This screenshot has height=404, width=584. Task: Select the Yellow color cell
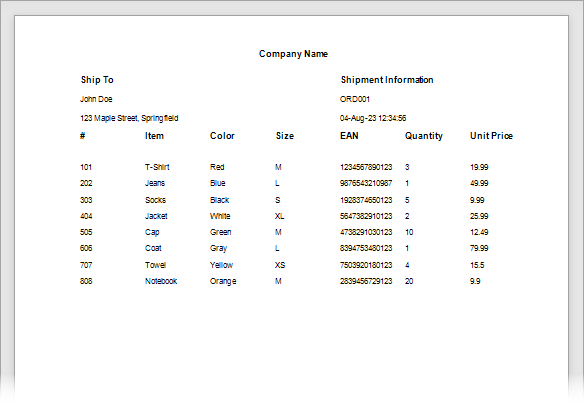click(221, 265)
